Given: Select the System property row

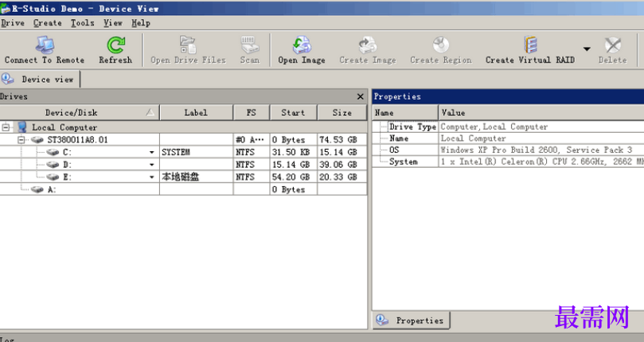Looking at the screenshot, I should [509, 161].
